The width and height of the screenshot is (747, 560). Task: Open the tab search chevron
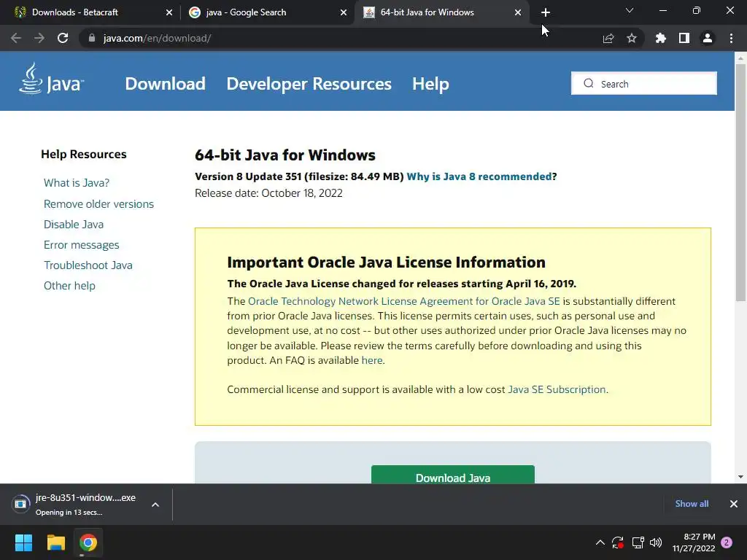point(630,10)
